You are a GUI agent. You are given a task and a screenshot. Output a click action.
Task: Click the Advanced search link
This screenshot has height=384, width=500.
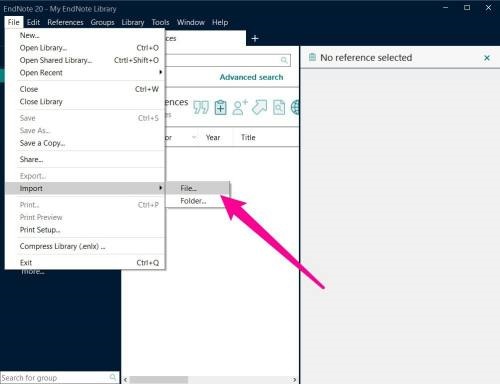point(251,77)
